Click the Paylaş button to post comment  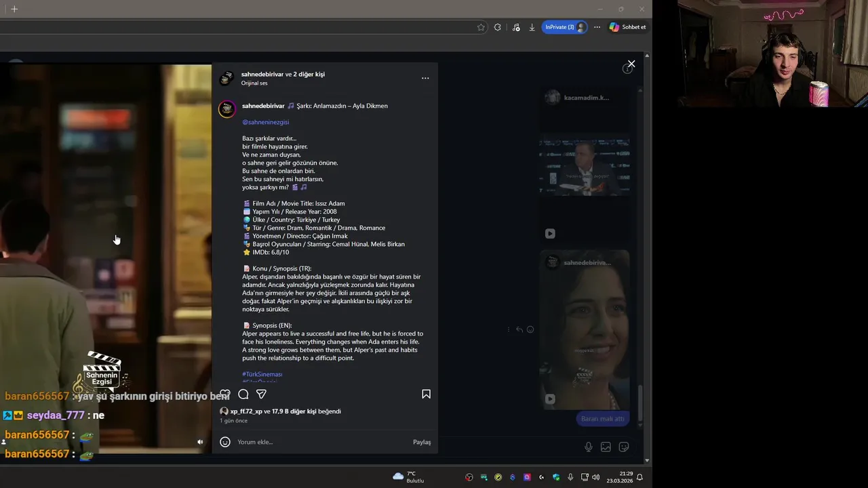tap(422, 442)
